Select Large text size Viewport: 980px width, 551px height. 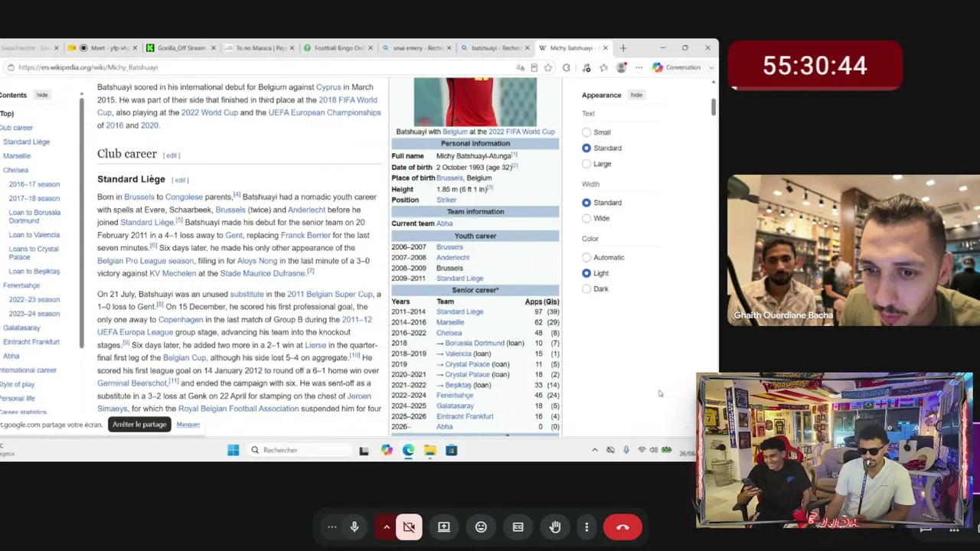pos(586,164)
